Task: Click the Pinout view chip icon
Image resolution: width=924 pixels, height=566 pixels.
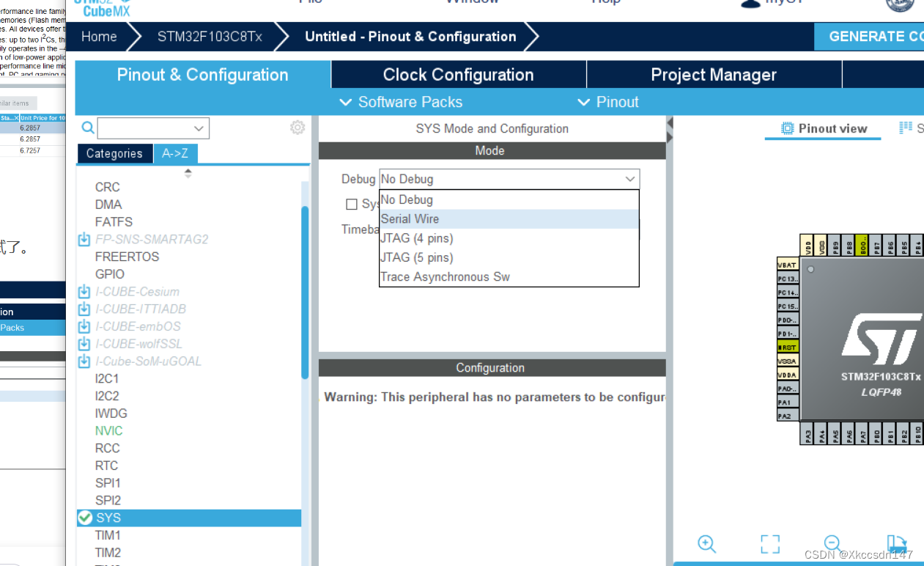Action: (788, 128)
